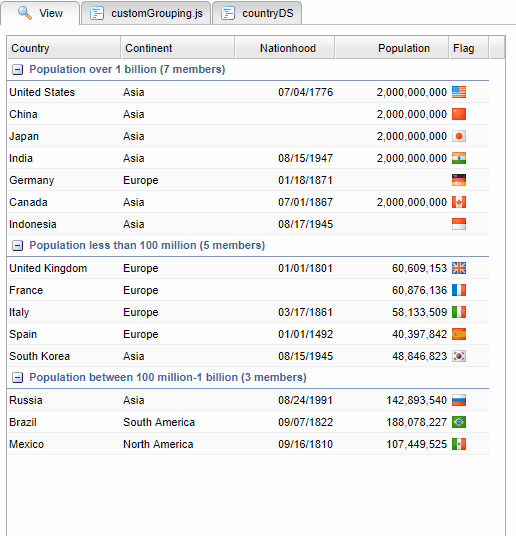Screen dimensions: 516x536
Task: Click the Mexico flag icon
Action: point(459,444)
